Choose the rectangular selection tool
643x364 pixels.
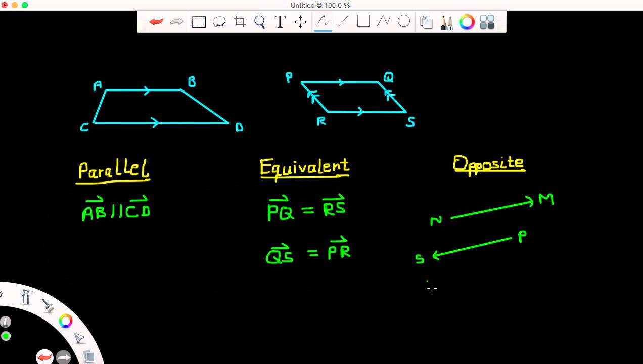(199, 21)
